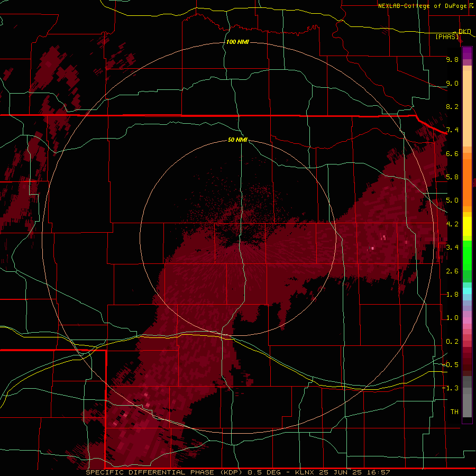Click the 6.6 color scale value
This screenshot has height=476, width=476.
pos(452,154)
